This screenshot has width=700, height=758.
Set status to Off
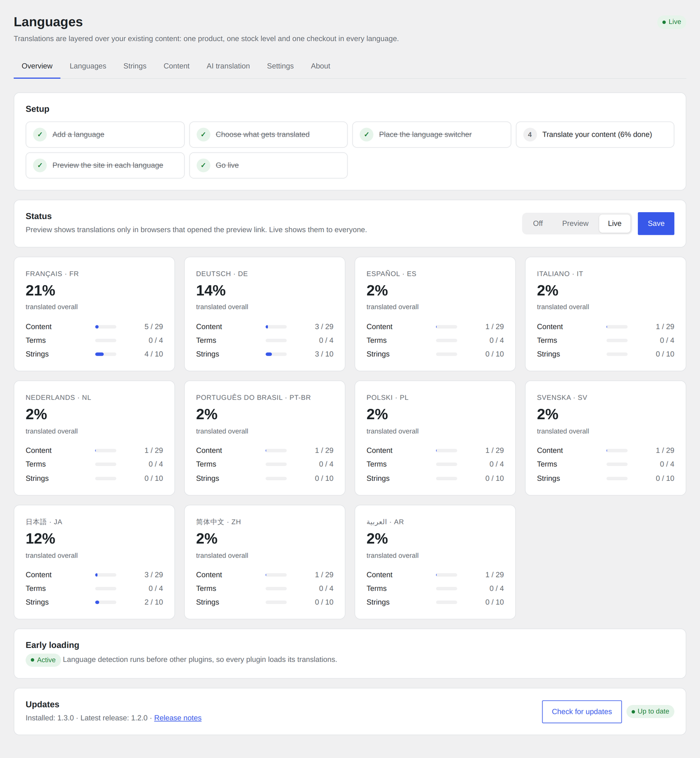point(538,224)
